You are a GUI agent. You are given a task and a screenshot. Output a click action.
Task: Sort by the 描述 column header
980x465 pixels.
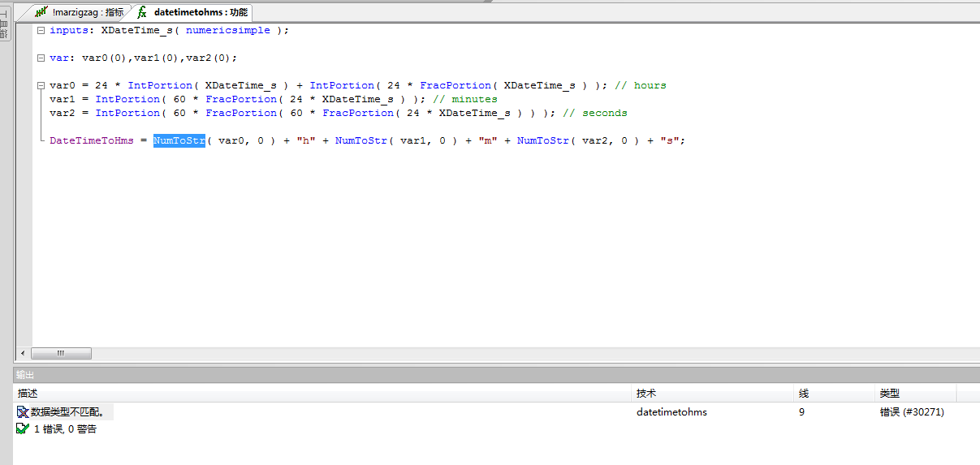tap(322, 393)
